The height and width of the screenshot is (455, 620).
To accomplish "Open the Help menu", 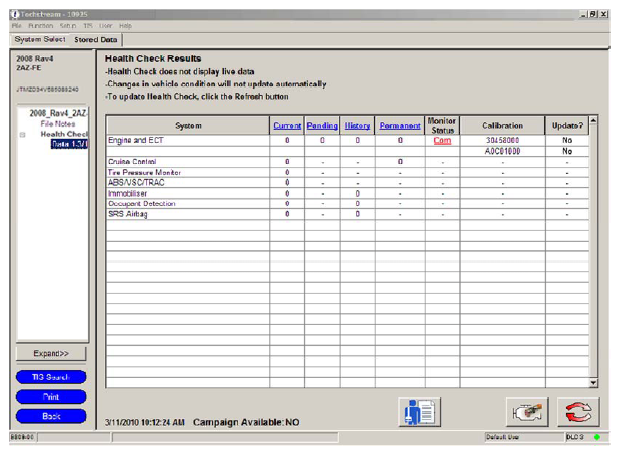I will [125, 26].
